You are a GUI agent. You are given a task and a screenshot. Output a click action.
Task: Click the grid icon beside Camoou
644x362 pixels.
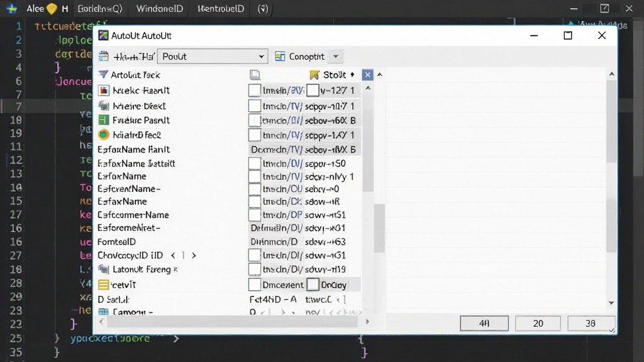(104, 312)
